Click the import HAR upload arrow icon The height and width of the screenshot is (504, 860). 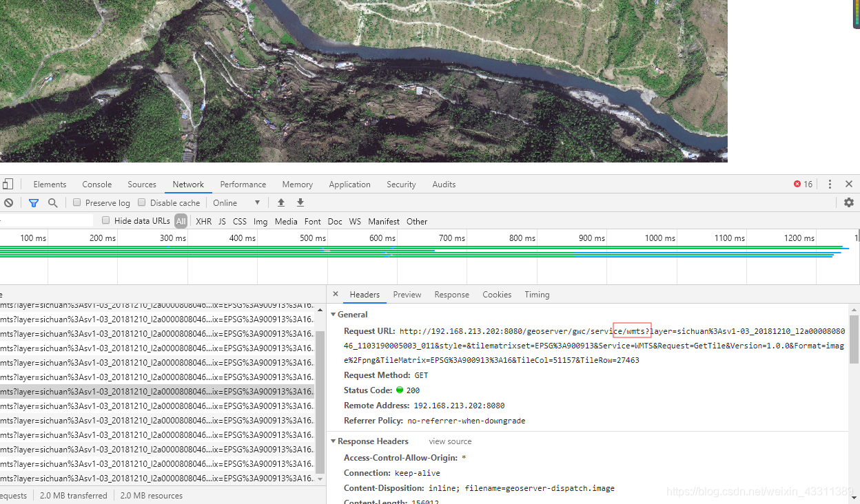pos(281,202)
